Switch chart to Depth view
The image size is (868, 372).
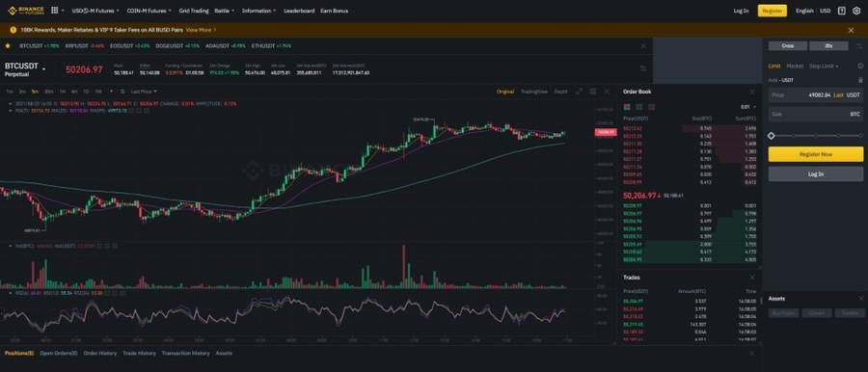(560, 92)
